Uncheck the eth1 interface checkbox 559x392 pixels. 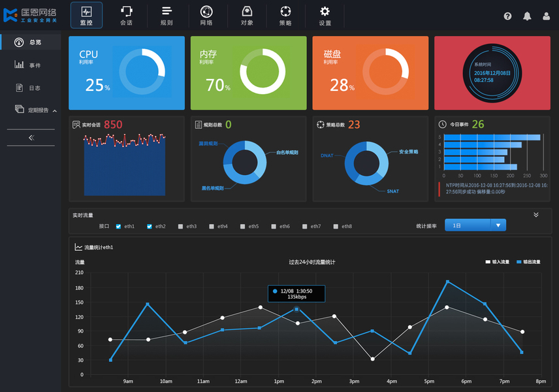118,227
